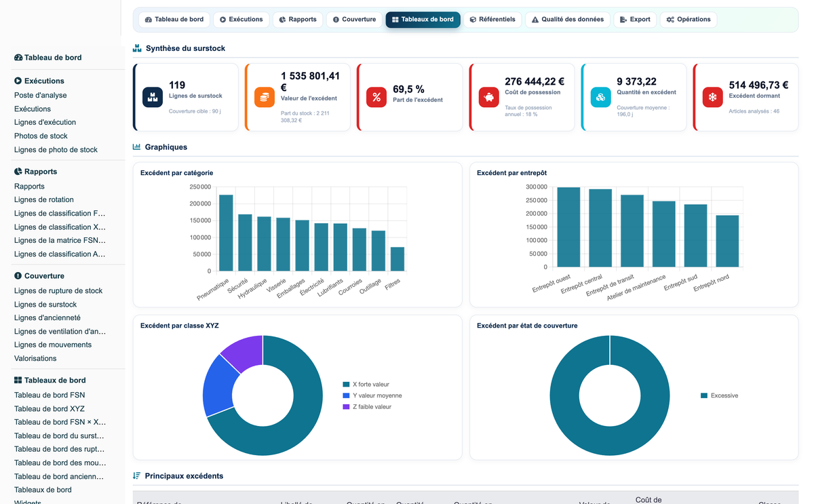Screen dimensions: 814x504
Task: Click the sidebar Tableau de bord gauge icon
Action: [x=18, y=58]
